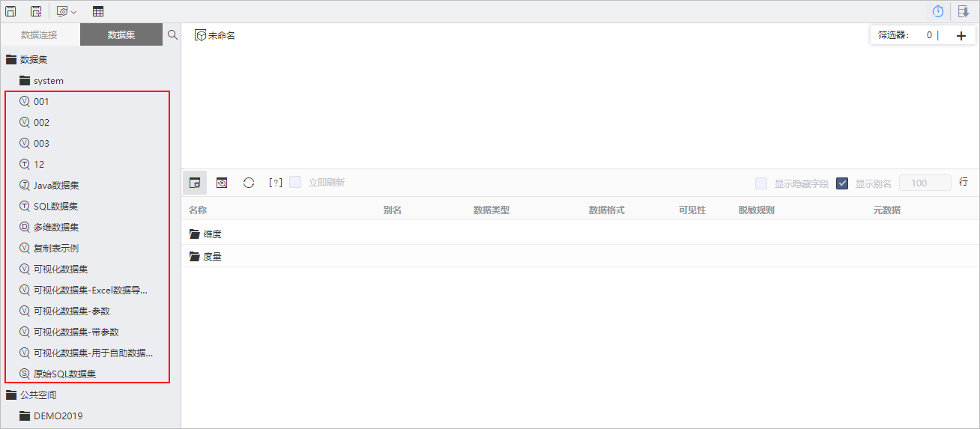This screenshot has height=429, width=980.
Task: Enable the 显示隐藏字段 checkbox
Action: (761, 183)
